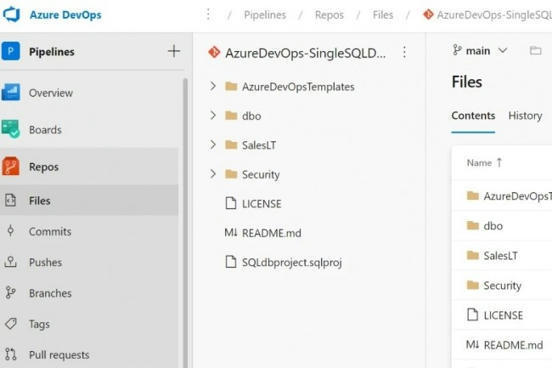Click the Azure DevOps logo icon

[11, 14]
